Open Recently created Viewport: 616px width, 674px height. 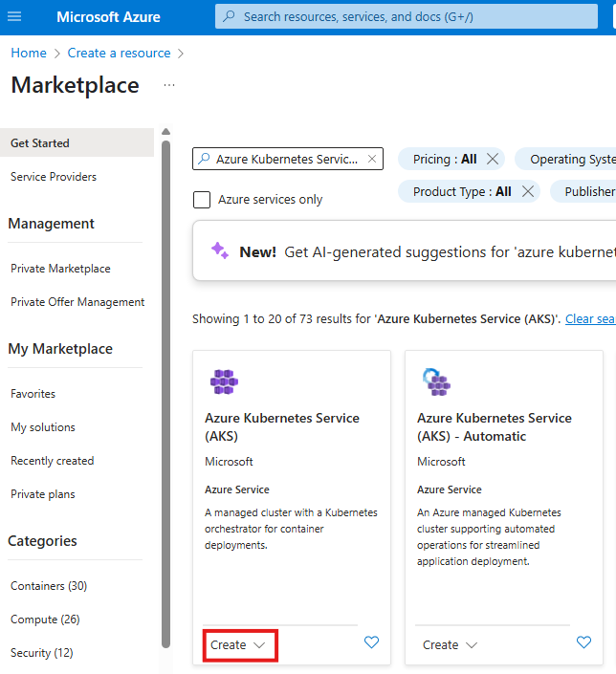[53, 461]
